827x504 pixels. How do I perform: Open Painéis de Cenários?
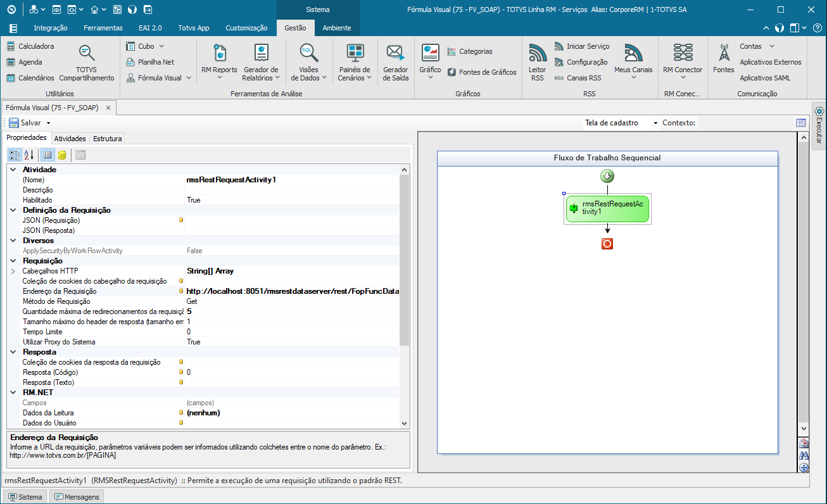pyautogui.click(x=355, y=62)
